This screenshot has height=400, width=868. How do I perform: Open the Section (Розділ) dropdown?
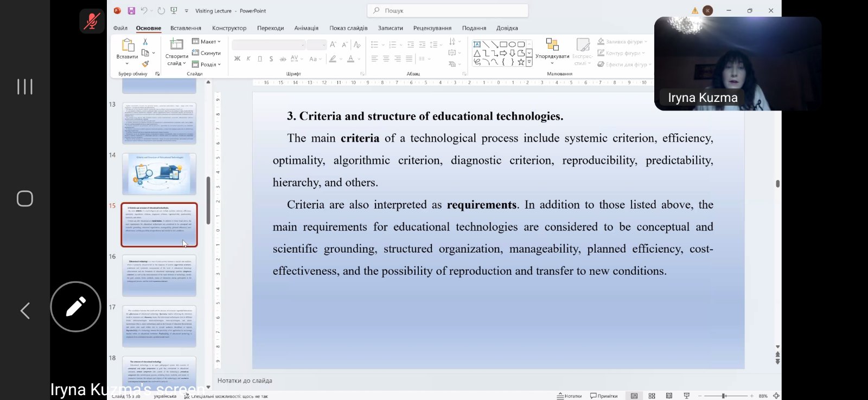click(206, 64)
